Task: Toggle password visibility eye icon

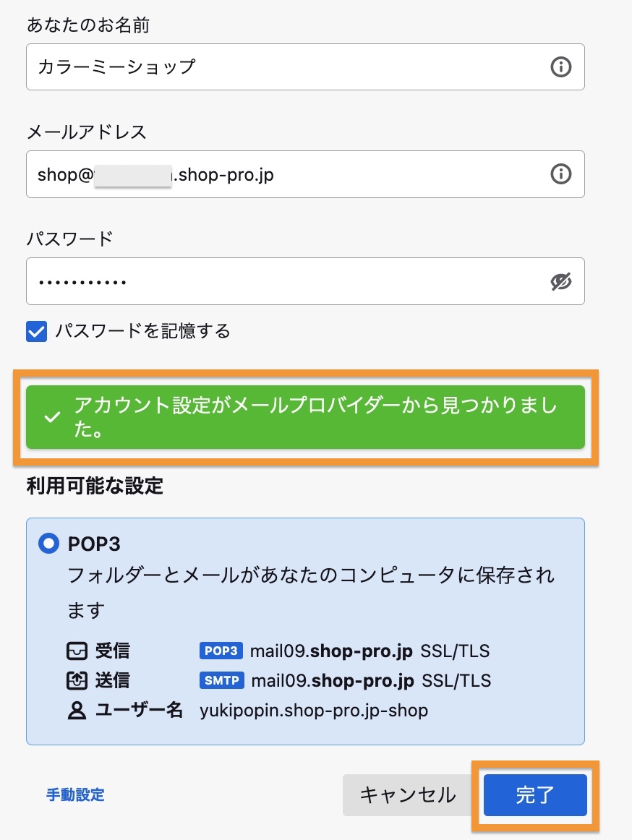Action: tap(560, 281)
